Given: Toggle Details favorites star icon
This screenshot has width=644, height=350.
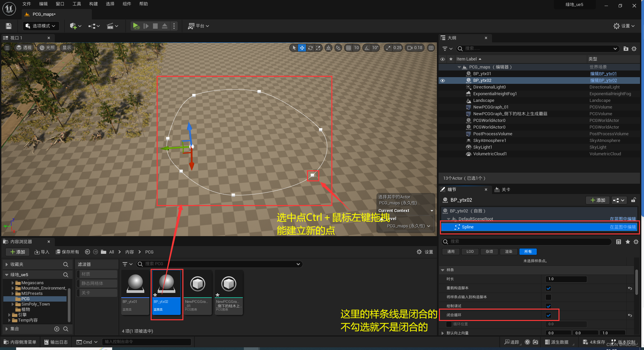Looking at the screenshot, I should coord(628,242).
